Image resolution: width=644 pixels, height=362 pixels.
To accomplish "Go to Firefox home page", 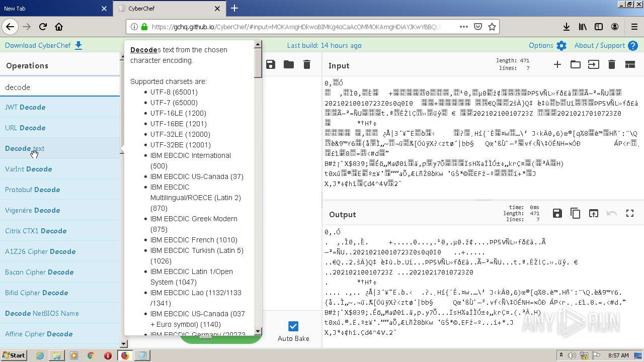I will coord(59,27).
